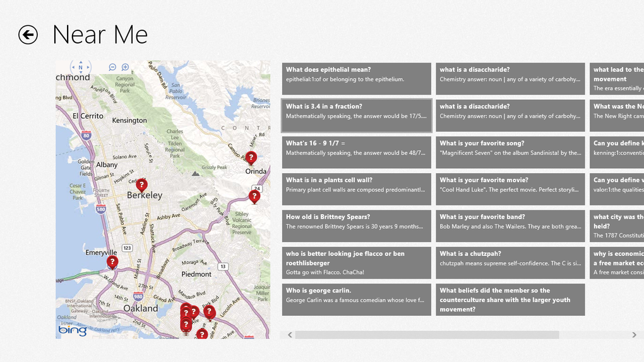Click the north compass control on map
Viewport: 644px width, 362px height.
(x=81, y=67)
